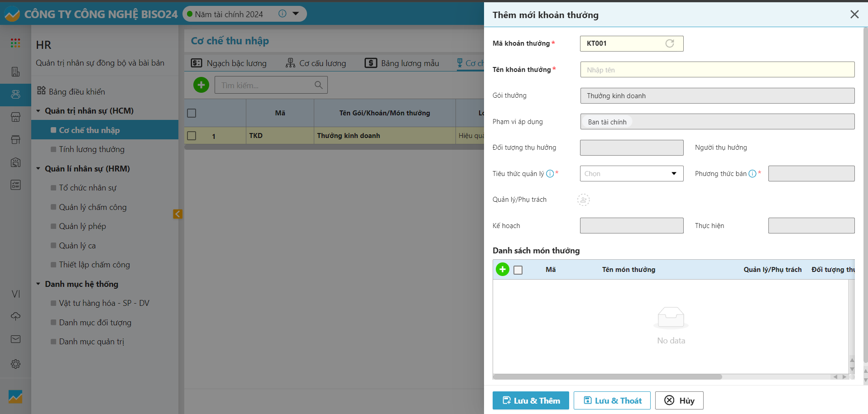
Task: Toggle checkbox in Danh sách món thưởng header
Action: coord(518,270)
